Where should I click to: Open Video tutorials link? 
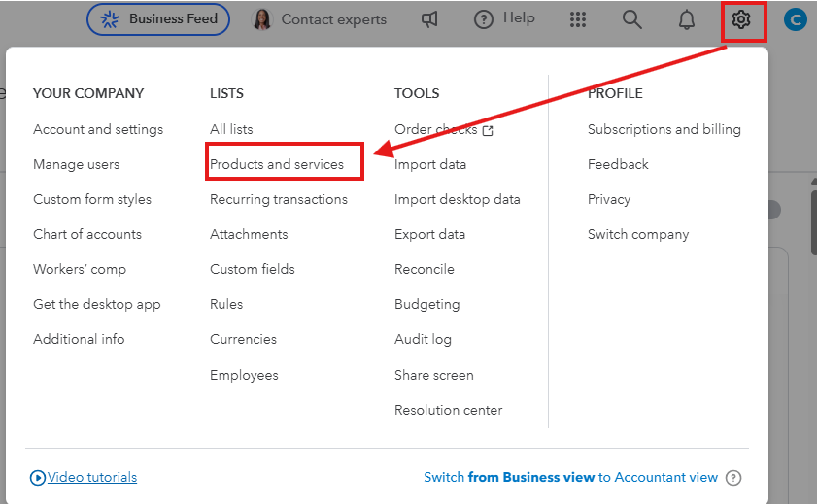[x=92, y=477]
